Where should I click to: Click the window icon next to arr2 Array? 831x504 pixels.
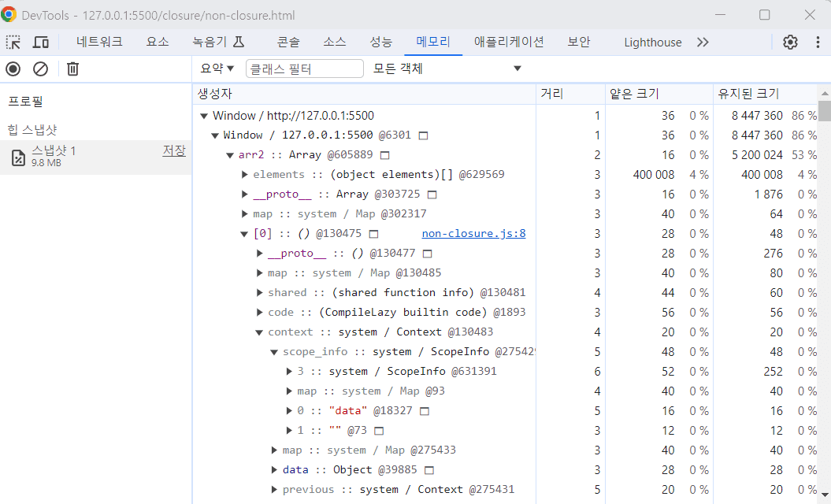[385, 155]
